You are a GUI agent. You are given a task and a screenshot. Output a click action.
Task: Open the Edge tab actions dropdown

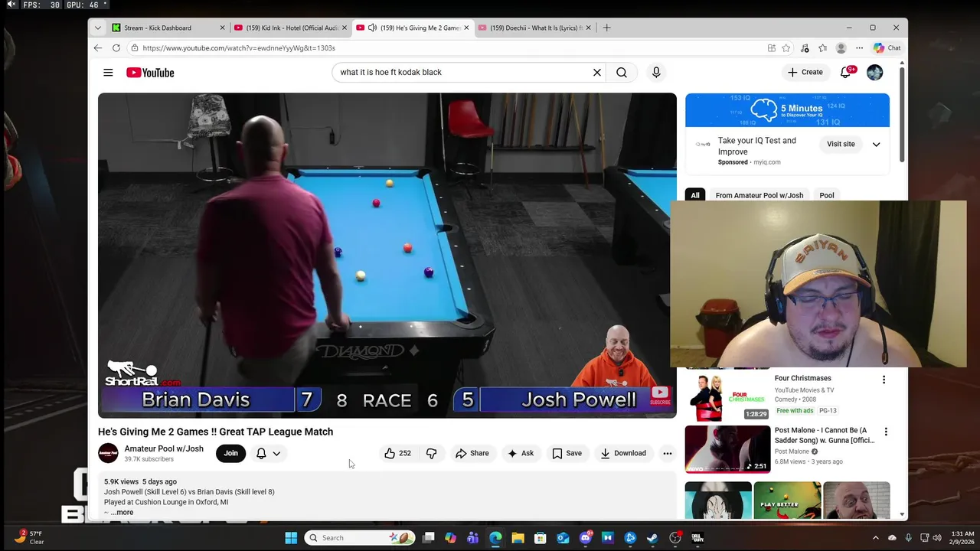click(x=97, y=28)
